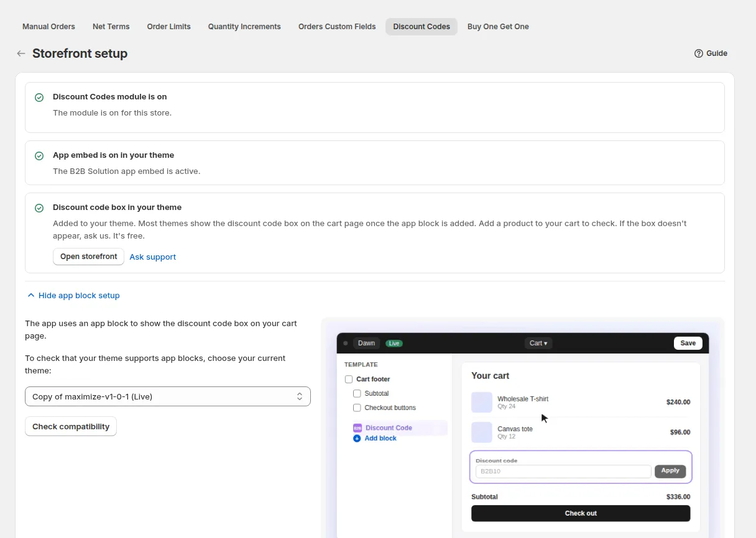
Task: Go back using the arrow beside Storefront setup
Action: pos(21,53)
